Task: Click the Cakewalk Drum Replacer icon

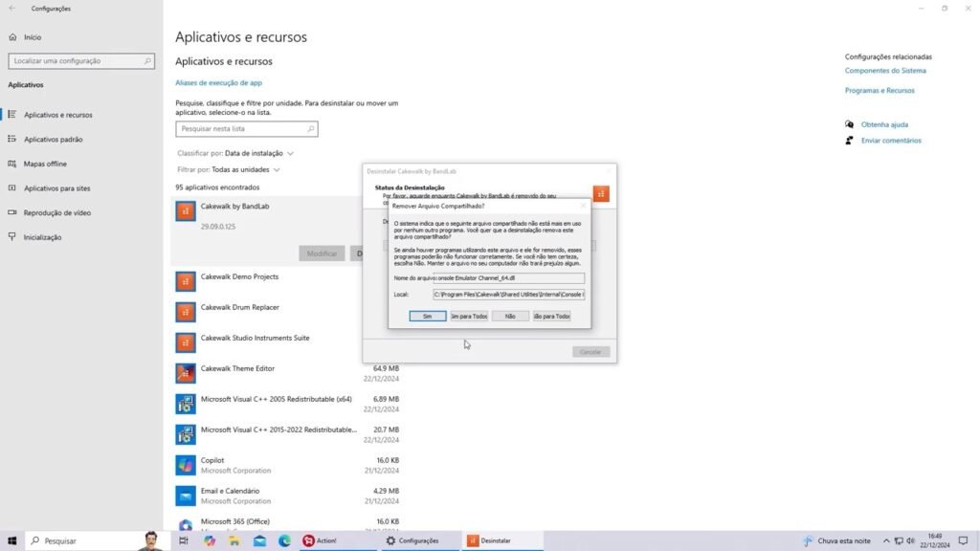Action: point(186,313)
